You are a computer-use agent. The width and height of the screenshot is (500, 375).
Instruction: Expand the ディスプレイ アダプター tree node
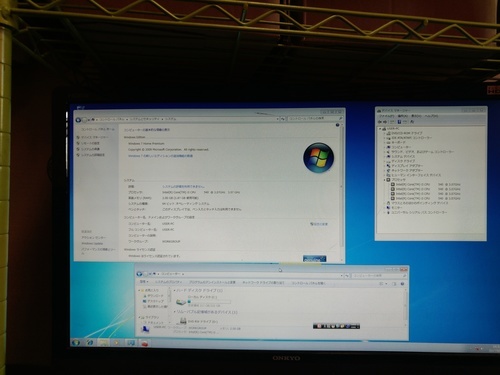384,166
